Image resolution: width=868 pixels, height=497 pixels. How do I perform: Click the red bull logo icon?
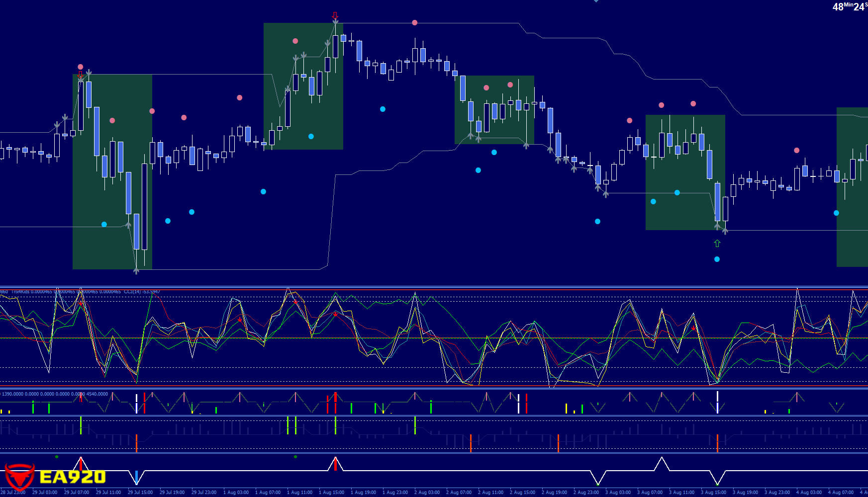tap(19, 476)
